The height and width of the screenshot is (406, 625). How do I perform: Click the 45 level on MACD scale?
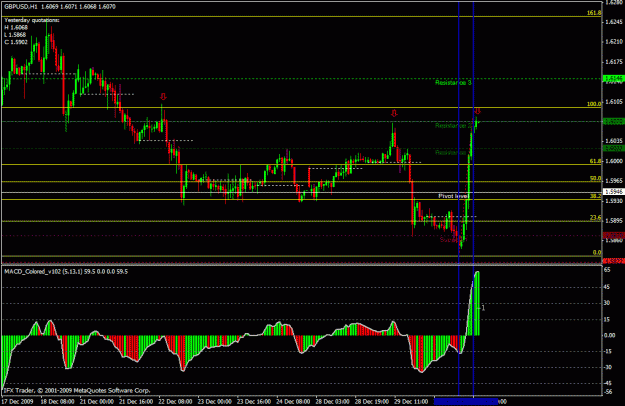tap(607, 287)
